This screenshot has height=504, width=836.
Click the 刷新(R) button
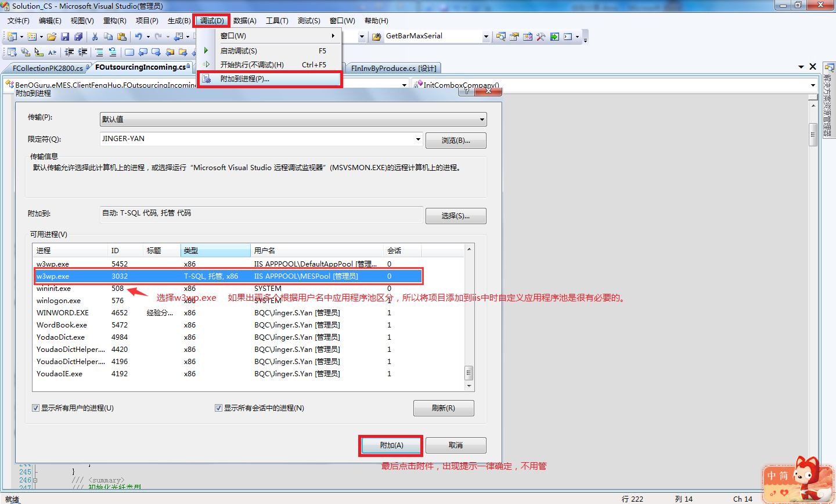pos(444,408)
